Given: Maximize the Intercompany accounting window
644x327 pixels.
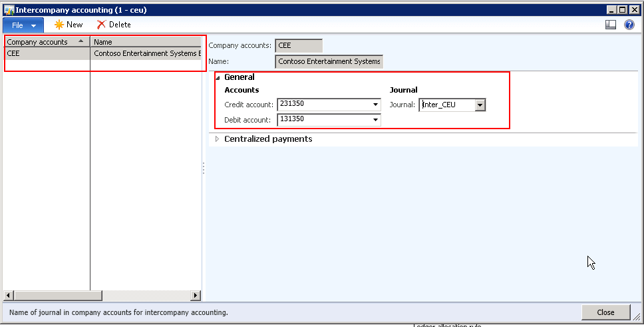Looking at the screenshot, I should coord(622,9).
